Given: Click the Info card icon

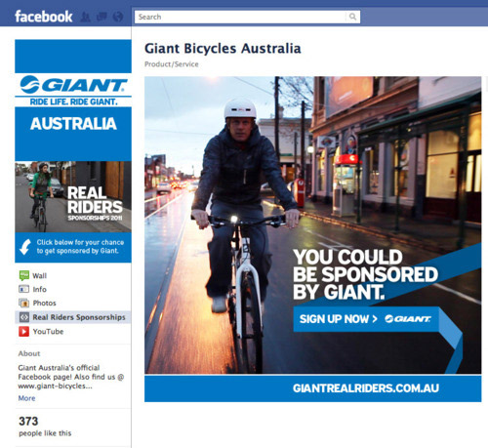Looking at the screenshot, I should pyautogui.click(x=23, y=289).
